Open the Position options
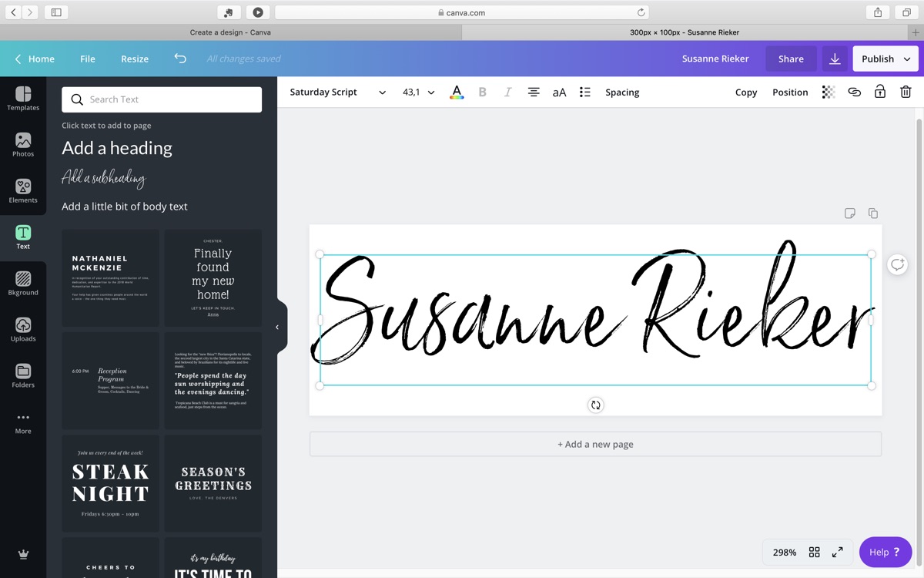 point(790,92)
